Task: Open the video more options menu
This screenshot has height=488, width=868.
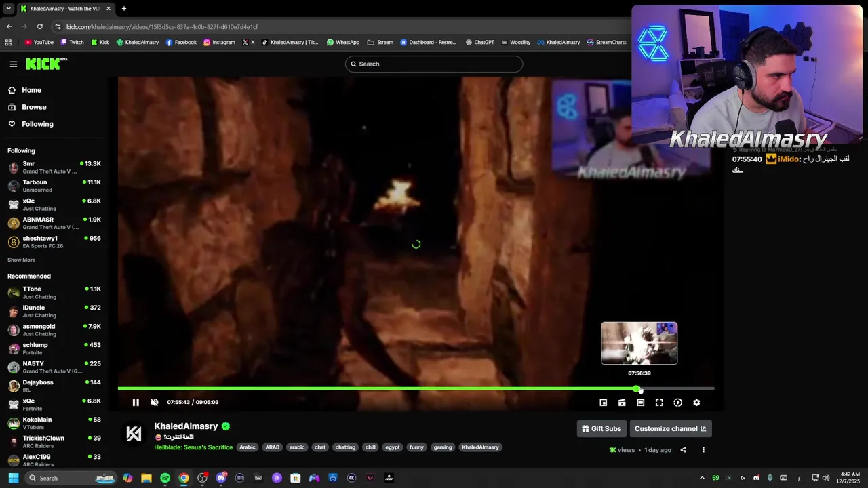Action: [703, 450]
